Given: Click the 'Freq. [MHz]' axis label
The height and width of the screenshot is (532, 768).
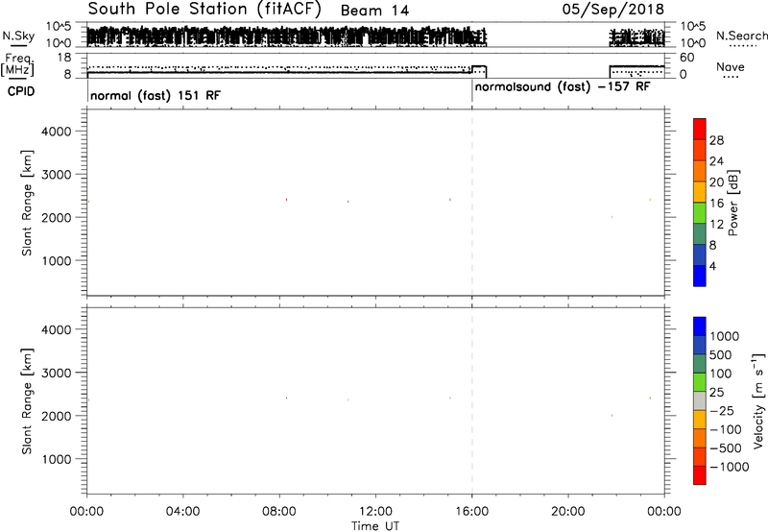Looking at the screenshot, I should [x=18, y=65].
